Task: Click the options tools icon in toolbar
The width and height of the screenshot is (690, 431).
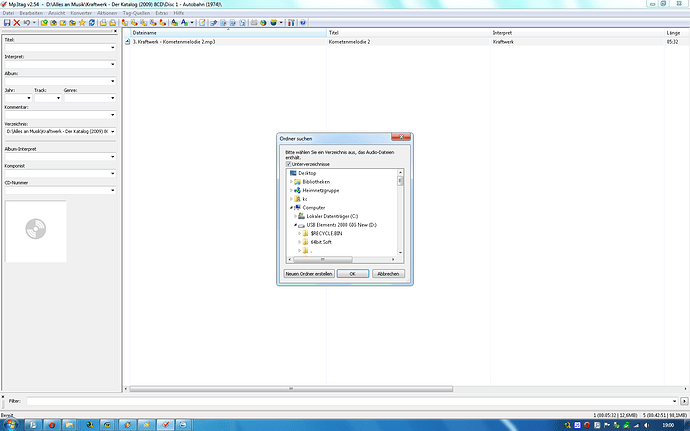Action: (291, 22)
